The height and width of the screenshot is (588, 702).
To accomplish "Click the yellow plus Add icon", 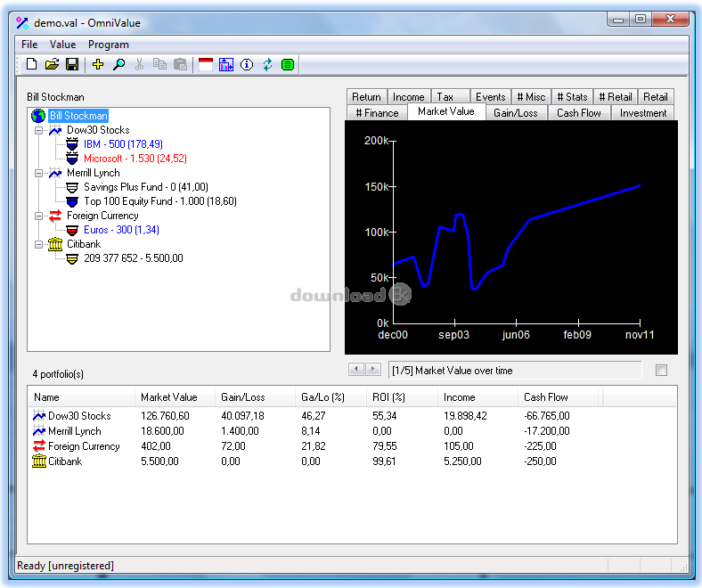I will point(98,64).
